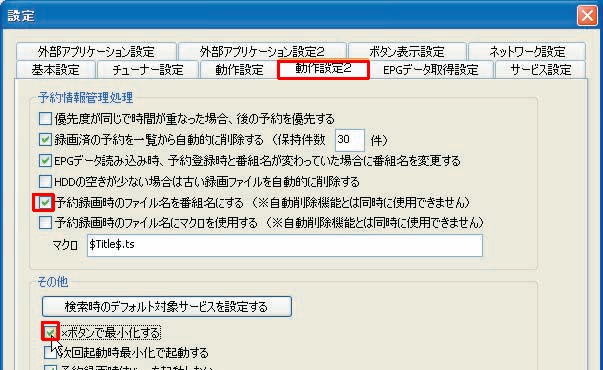Click the マクロ $Title$.ts text field

point(285,245)
